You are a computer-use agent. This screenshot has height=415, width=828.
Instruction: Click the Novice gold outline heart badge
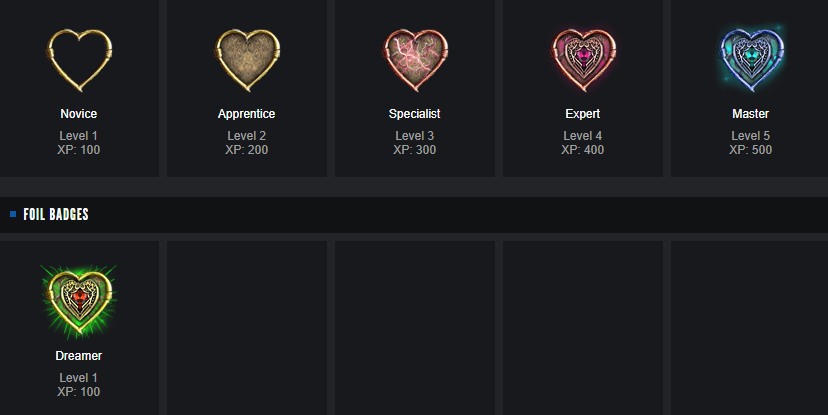[x=79, y=59]
